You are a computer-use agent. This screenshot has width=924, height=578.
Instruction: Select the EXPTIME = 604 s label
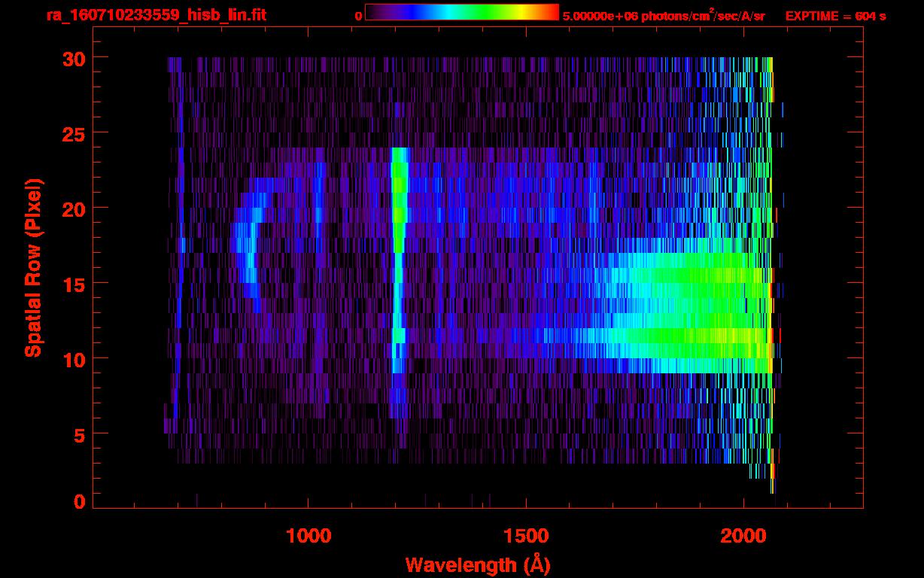835,16
